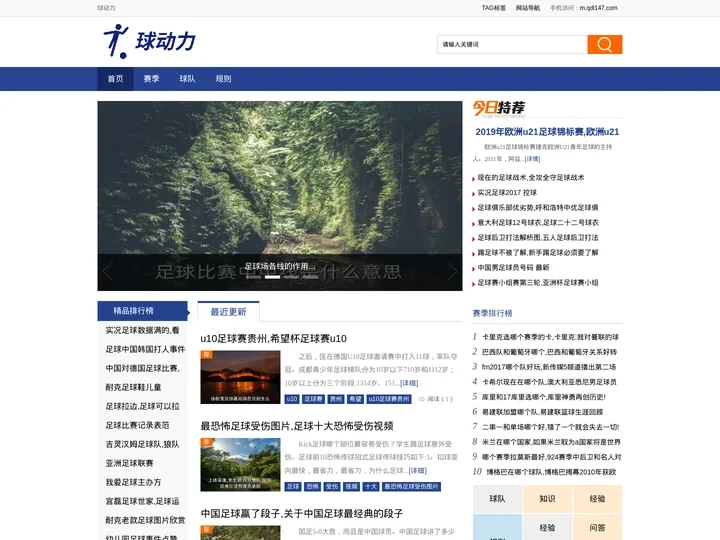Open ranking item 10 博格巴在哪个球队
Image resolution: width=720 pixels, height=540 pixels.
coord(551,472)
